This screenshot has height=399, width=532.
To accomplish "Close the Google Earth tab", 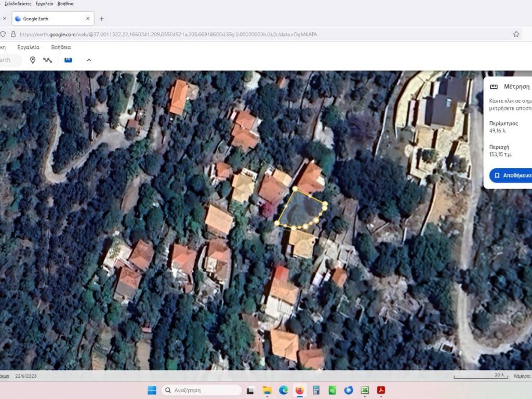I will coord(88,19).
